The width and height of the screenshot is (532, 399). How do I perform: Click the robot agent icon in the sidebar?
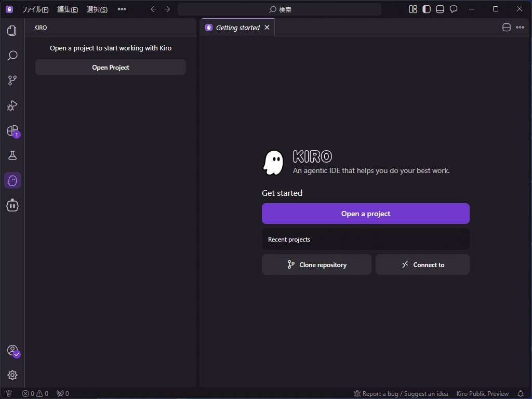point(12,205)
